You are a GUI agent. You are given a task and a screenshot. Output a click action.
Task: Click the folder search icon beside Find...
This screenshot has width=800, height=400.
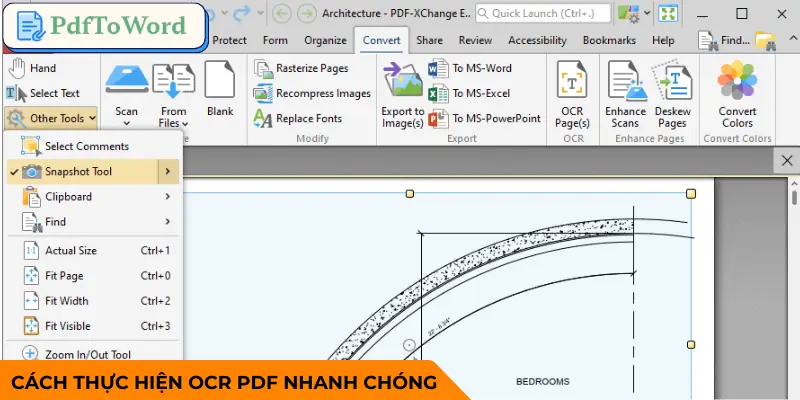(x=766, y=41)
